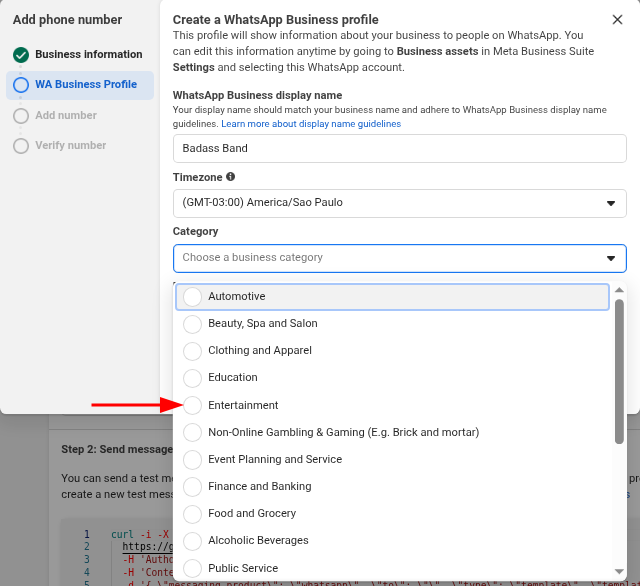Select Beauty, Spa and Salon option
Image resolution: width=640 pixels, height=586 pixels.
click(262, 324)
